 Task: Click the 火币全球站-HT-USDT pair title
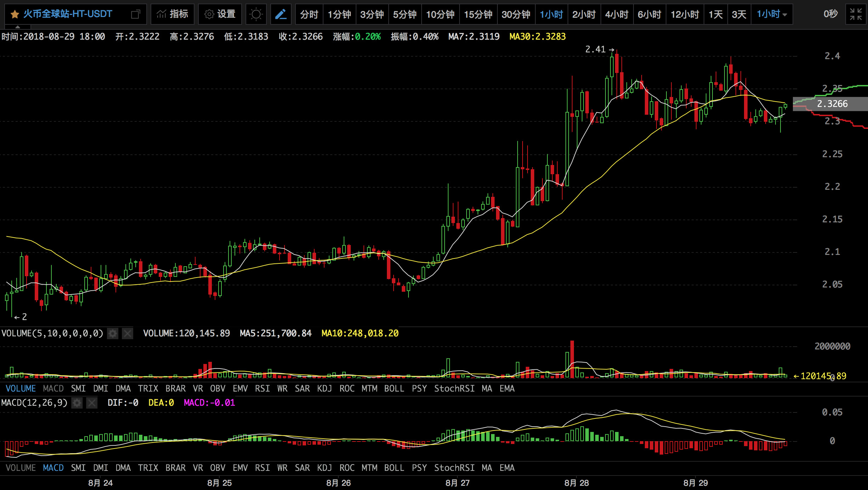point(68,14)
